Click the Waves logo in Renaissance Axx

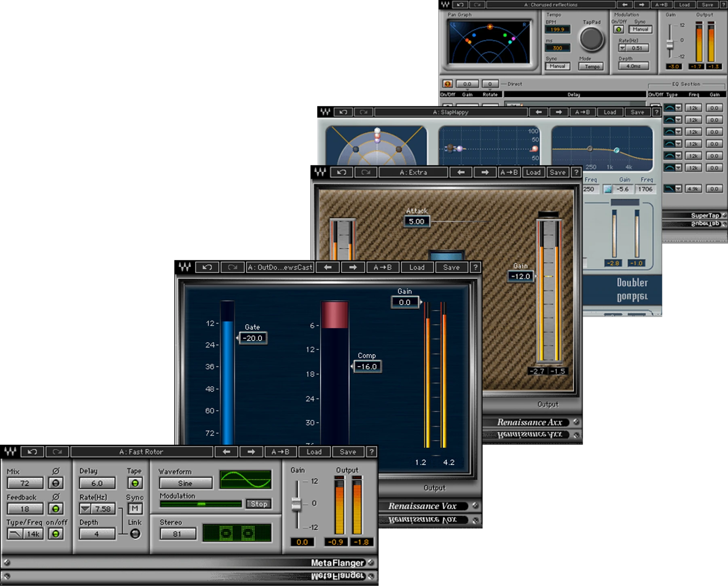tap(320, 172)
